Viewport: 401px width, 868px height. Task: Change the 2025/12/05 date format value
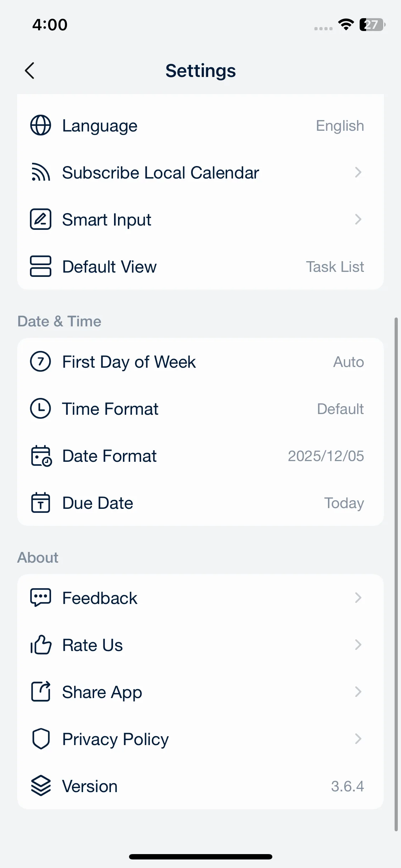click(326, 456)
